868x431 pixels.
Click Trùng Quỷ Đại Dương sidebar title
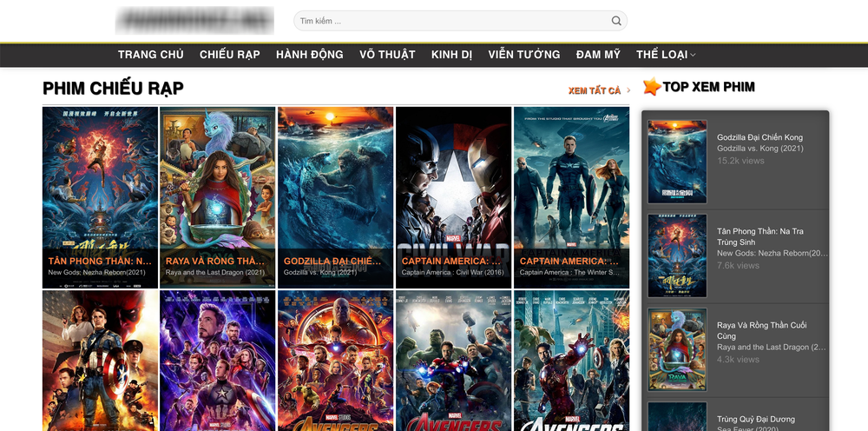[x=756, y=420]
